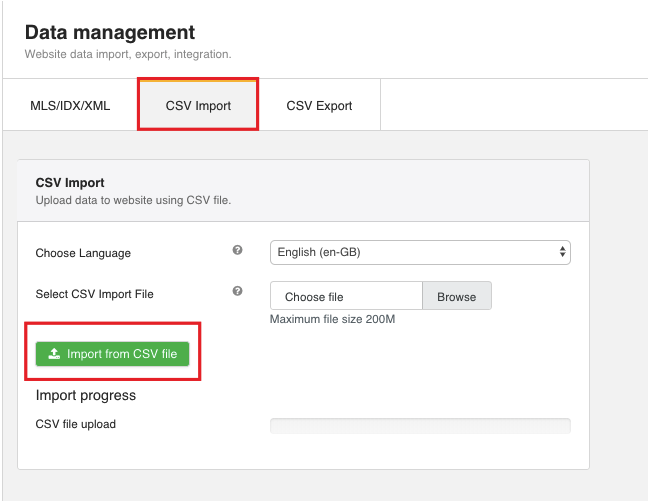Click the upload icon on the green import button
Screen dimensions: 648x501
pos(54,354)
